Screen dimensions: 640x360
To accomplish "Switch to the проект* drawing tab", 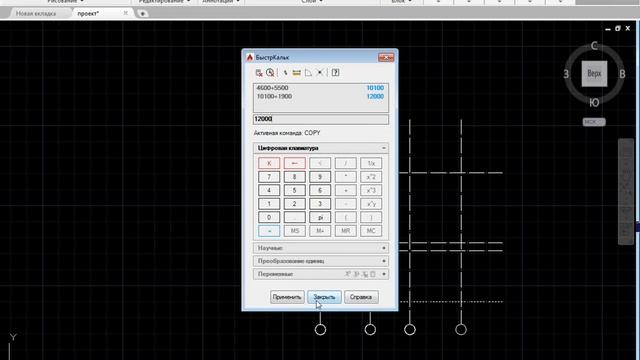I will tap(88, 13).
